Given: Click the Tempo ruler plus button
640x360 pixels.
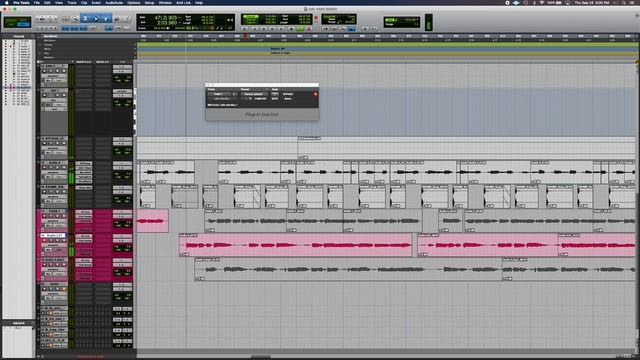Looking at the screenshot, I should pyautogui.click(x=135, y=44).
